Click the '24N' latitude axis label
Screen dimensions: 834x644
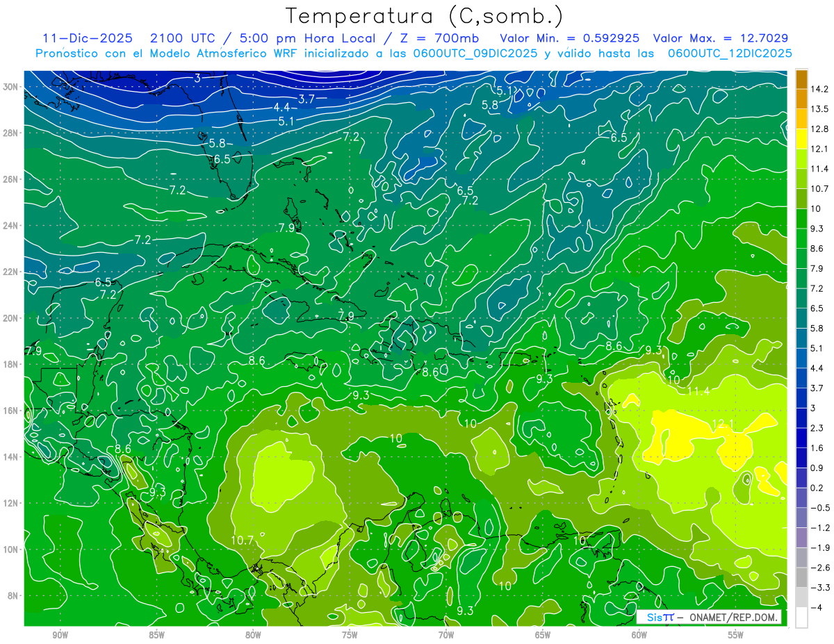pyautogui.click(x=12, y=226)
